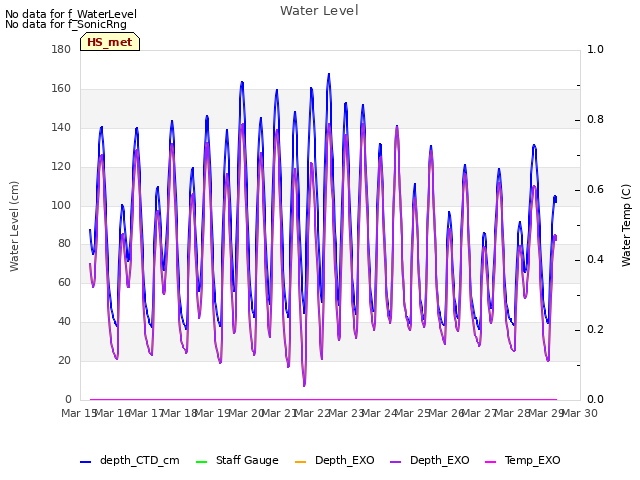The image size is (640, 480).
Task: Click the 0.6 tick on right axis
Action: pyautogui.click(x=595, y=189)
